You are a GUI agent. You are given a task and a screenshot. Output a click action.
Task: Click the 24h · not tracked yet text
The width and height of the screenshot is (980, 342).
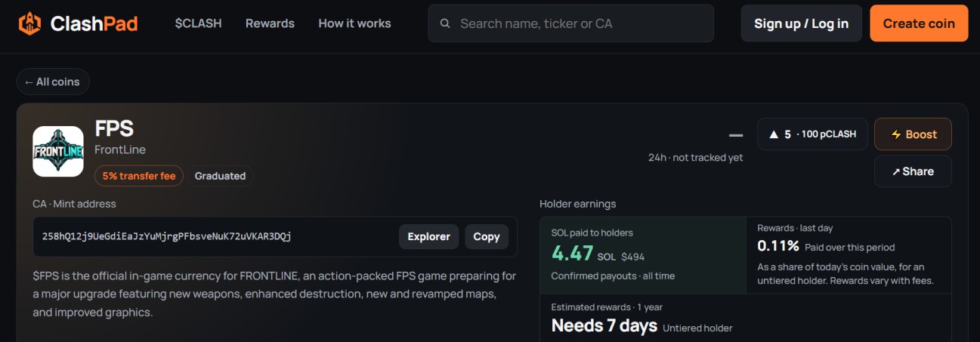[x=695, y=158]
